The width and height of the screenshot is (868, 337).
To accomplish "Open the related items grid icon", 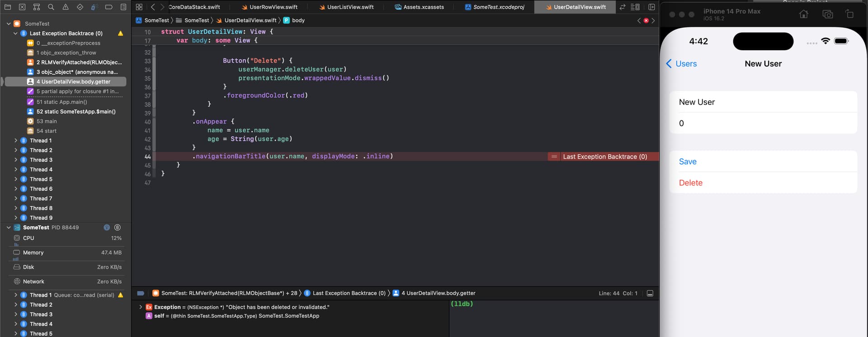I will tap(139, 7).
